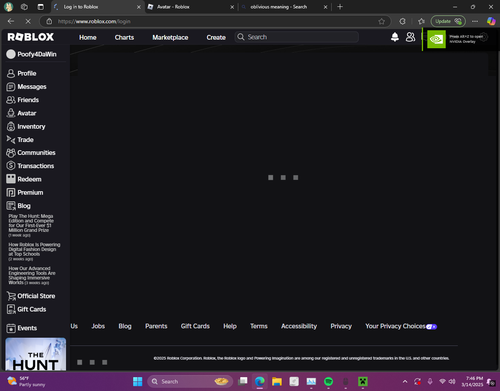The height and width of the screenshot is (391, 500).
Task: Open Help footer link
Action: [x=230, y=326]
